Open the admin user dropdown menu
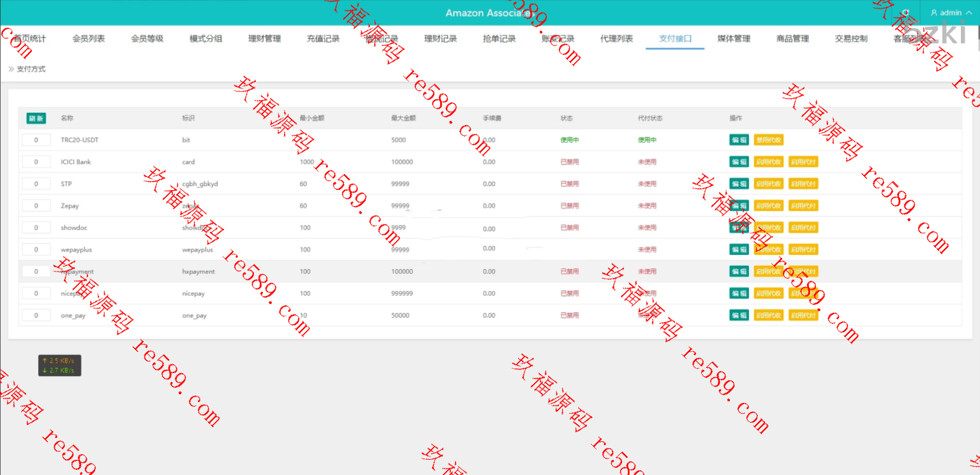The width and height of the screenshot is (980, 475). pyautogui.click(x=951, y=13)
